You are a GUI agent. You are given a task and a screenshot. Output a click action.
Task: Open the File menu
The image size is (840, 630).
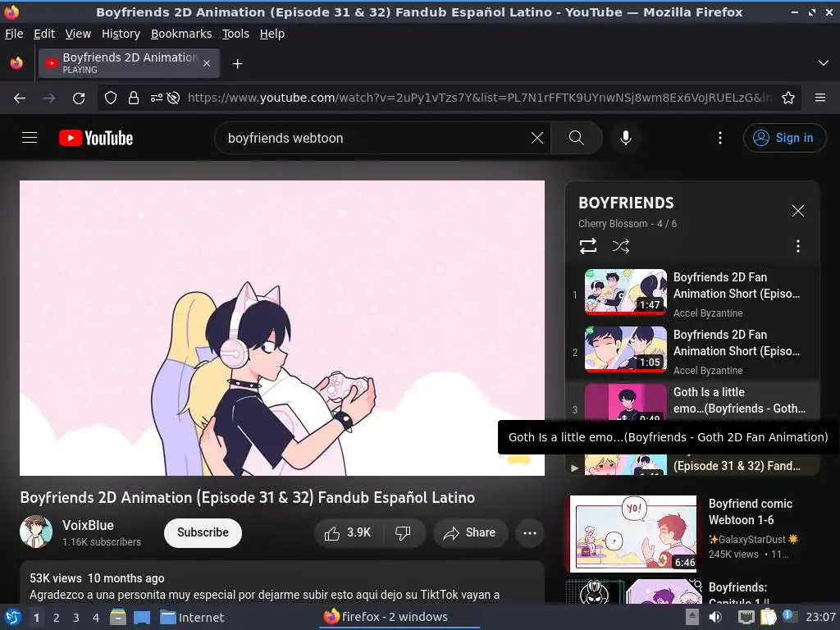(14, 34)
